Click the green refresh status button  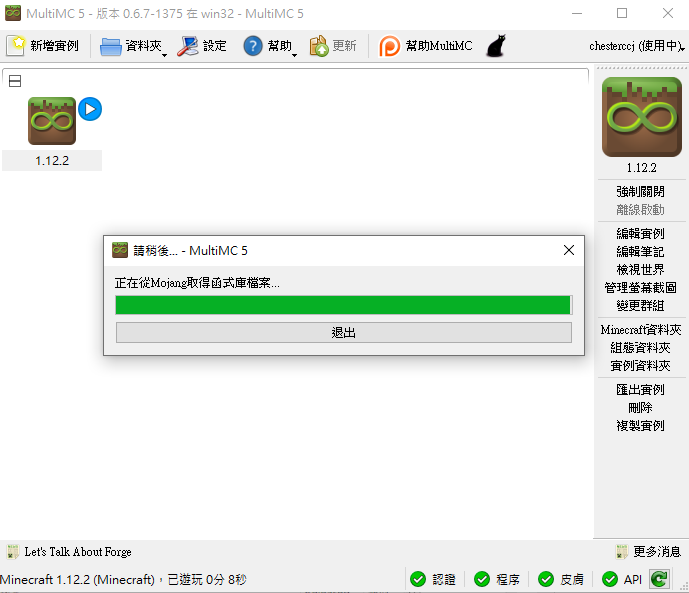pos(659,579)
